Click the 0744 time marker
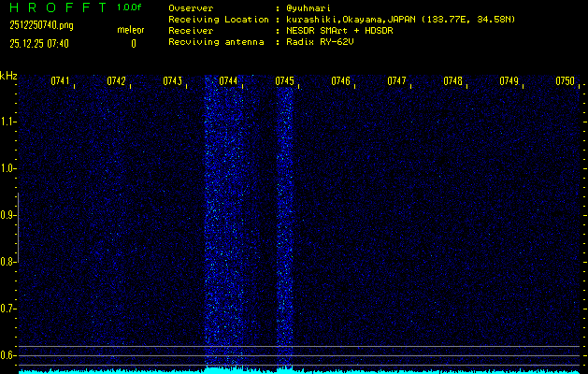 coord(228,81)
